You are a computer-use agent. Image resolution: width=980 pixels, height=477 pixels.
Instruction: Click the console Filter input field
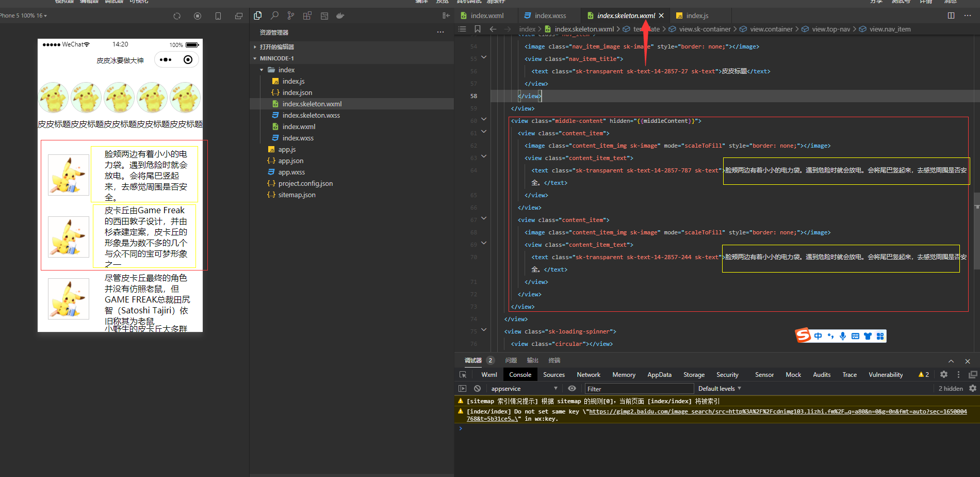pyautogui.click(x=639, y=389)
